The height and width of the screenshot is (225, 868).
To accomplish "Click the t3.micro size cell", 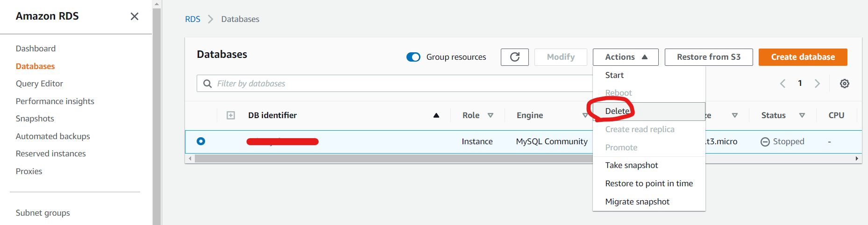I will [722, 141].
